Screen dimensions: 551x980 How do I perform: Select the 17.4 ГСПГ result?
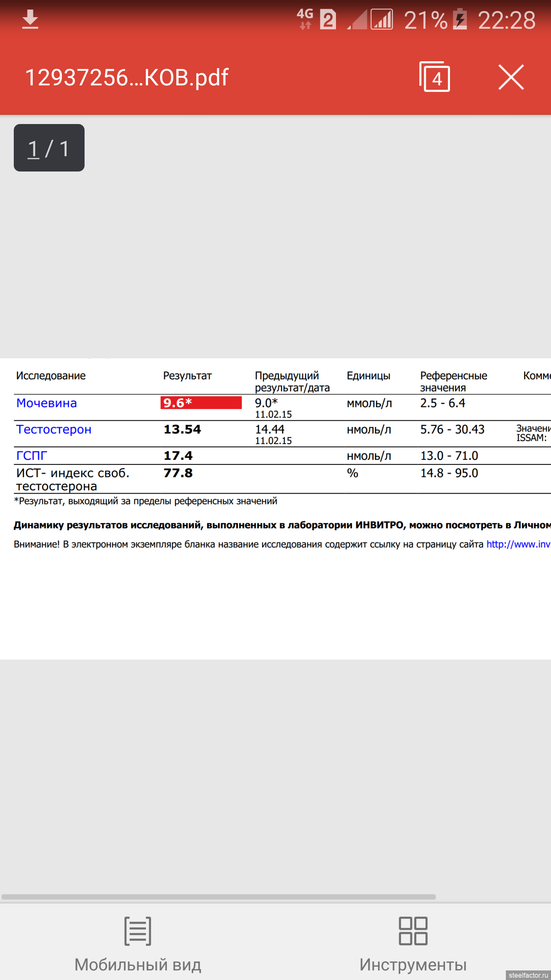point(178,456)
